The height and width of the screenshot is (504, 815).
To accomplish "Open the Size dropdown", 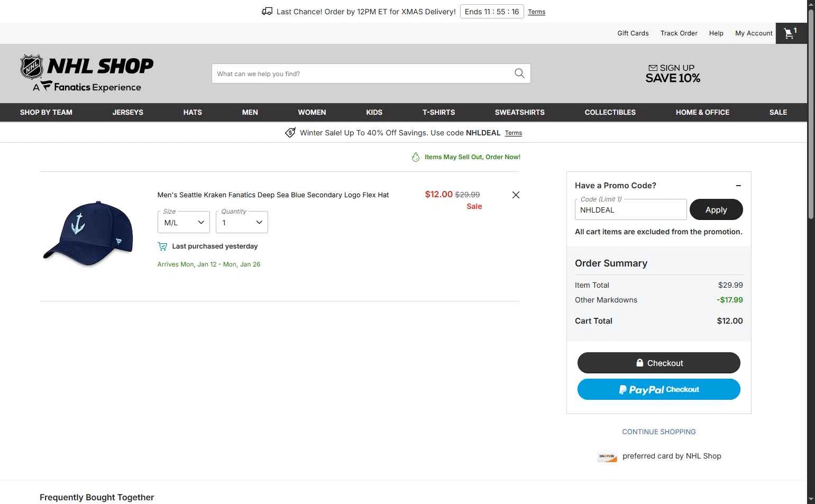I will 184,222.
